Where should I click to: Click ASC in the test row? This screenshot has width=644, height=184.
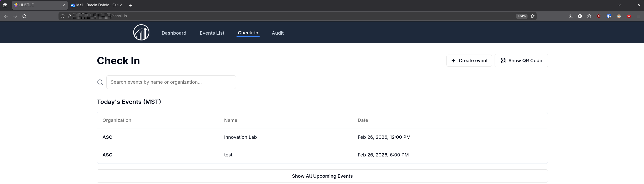(x=107, y=155)
